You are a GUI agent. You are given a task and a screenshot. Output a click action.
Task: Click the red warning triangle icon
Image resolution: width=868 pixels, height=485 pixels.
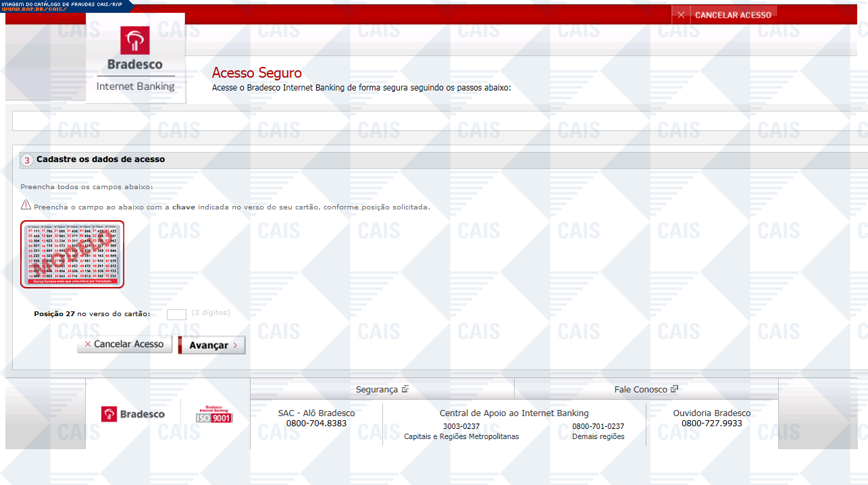(x=26, y=205)
